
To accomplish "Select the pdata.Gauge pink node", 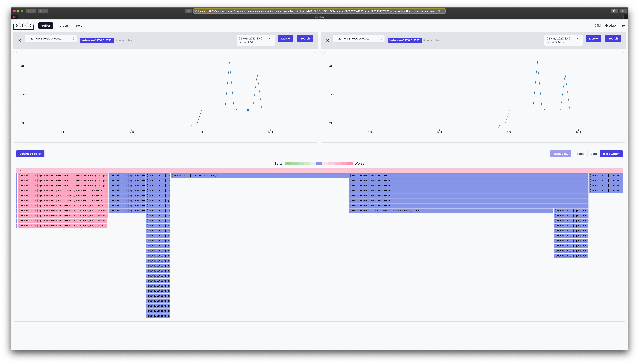I will [x=62, y=211].
